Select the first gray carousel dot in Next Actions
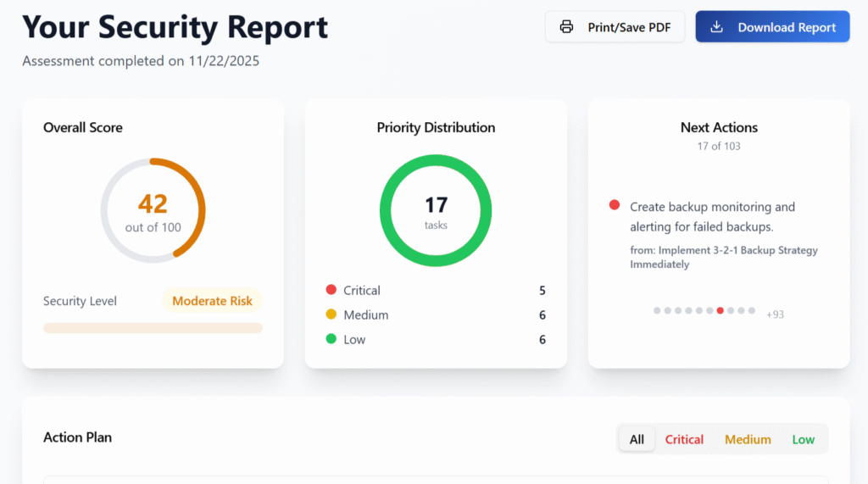 (x=657, y=311)
